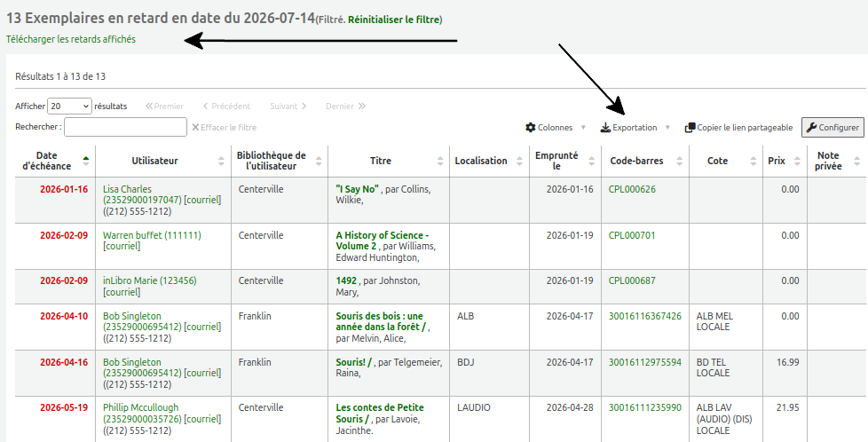Click Résultats 1 à 13 de 13 text
The height and width of the screenshot is (442, 868).
click(x=60, y=76)
